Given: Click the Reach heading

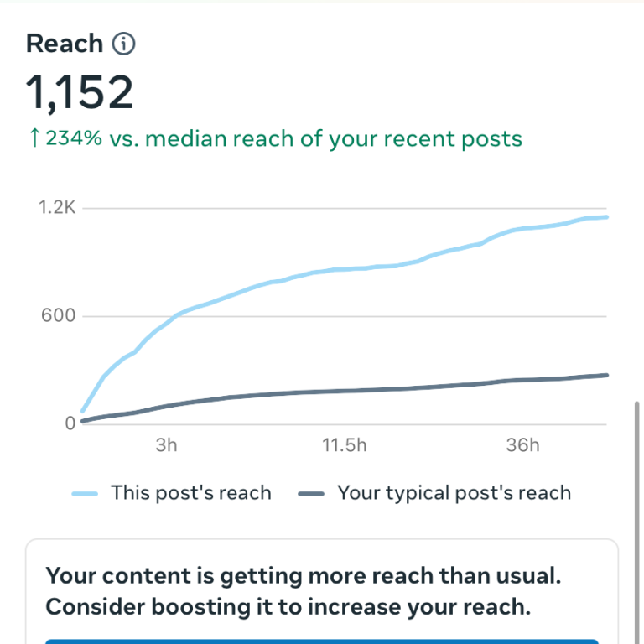Looking at the screenshot, I should click(x=65, y=44).
